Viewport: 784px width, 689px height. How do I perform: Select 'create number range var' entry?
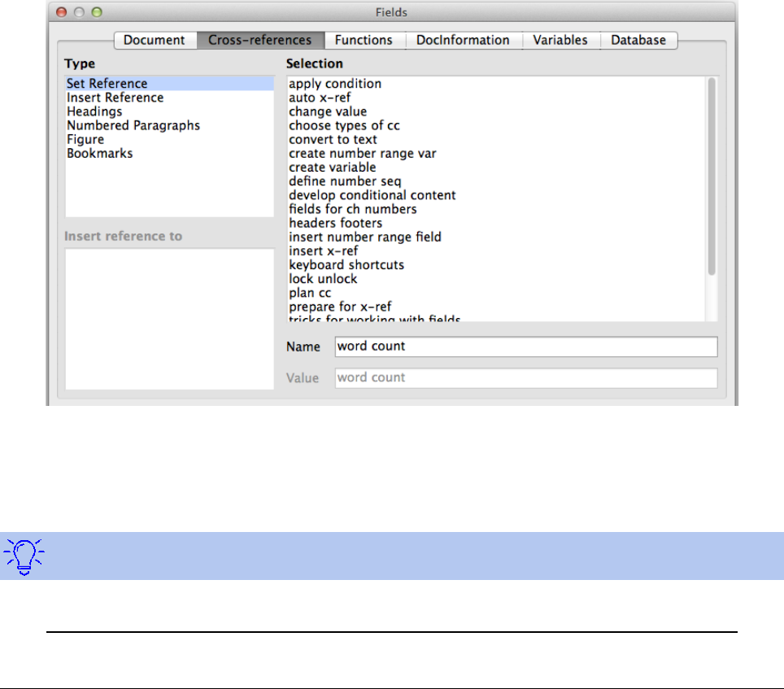pyautogui.click(x=495, y=154)
